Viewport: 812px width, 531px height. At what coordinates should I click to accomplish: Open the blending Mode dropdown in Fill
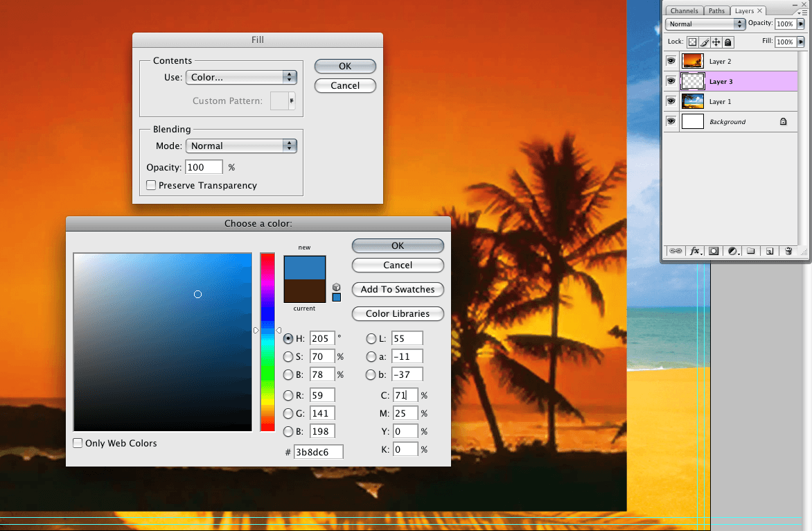(x=241, y=146)
